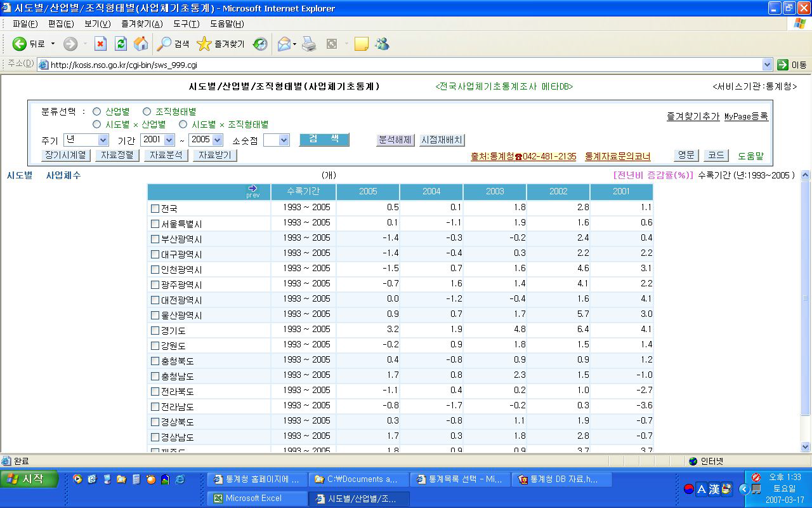Image resolution: width=812 pixels, height=508 pixels.
Task: Open the 파일(F) menu
Action: coord(25,23)
